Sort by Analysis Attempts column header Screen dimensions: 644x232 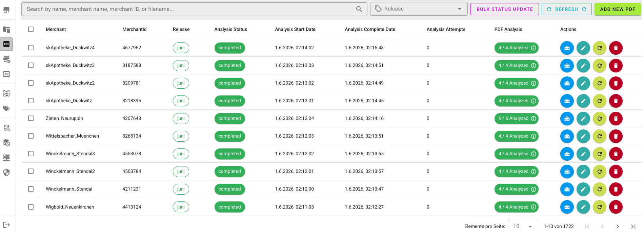tap(446, 29)
